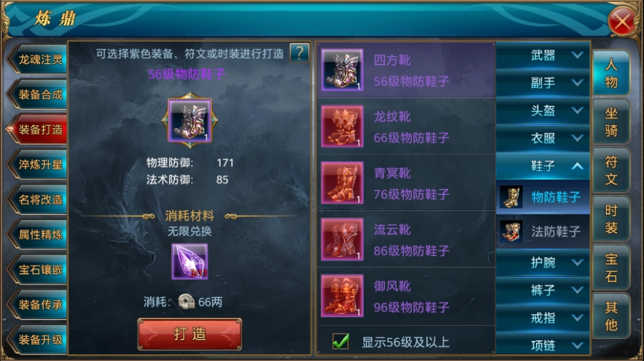The width and height of the screenshot is (644, 361).
Task: Select the 龙纹靴 red boots icon
Action: tap(342, 127)
